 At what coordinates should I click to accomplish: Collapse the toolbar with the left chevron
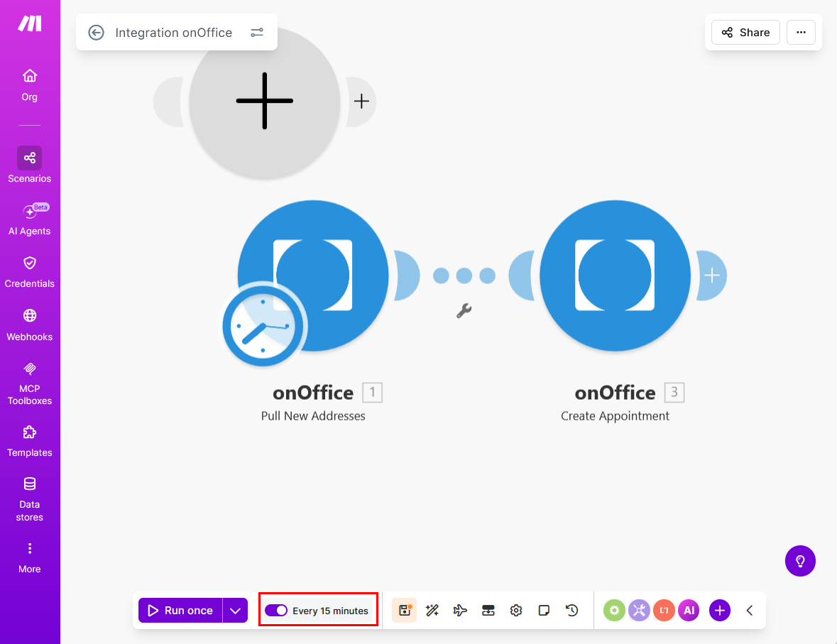point(750,611)
